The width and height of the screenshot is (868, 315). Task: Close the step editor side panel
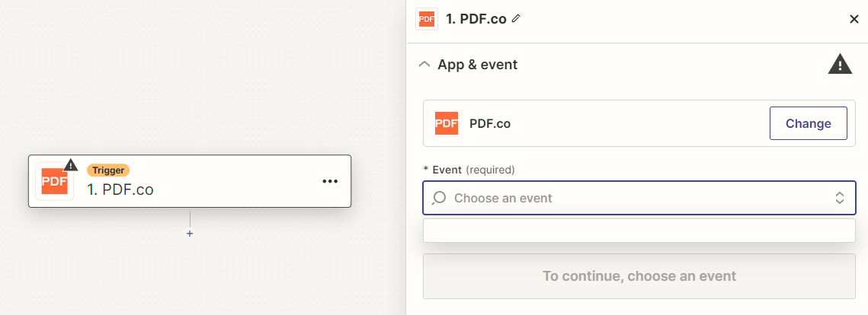click(x=854, y=19)
